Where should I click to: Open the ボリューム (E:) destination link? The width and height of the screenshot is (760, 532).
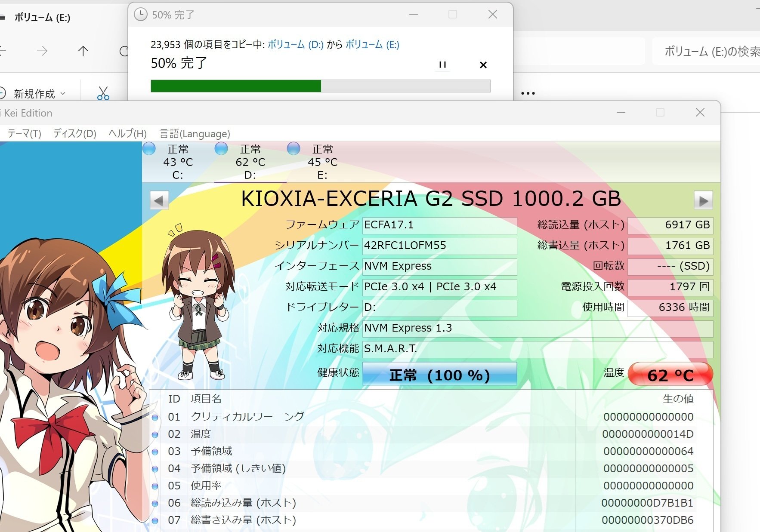(372, 44)
